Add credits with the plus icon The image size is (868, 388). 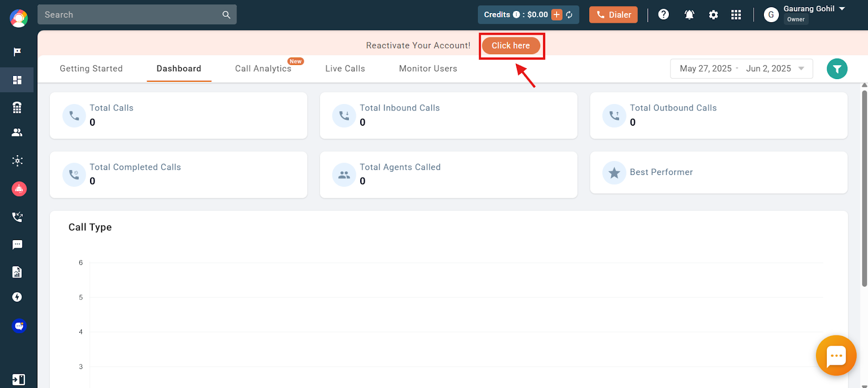(557, 15)
